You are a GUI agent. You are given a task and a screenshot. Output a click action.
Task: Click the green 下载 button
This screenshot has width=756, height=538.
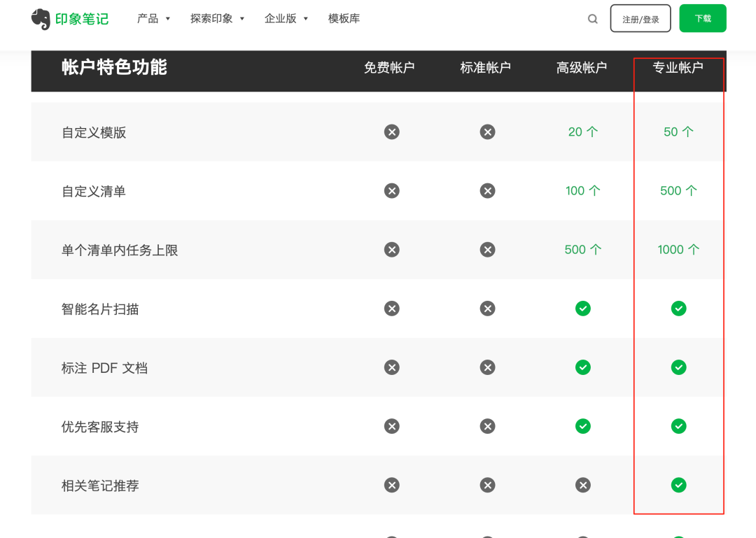point(703,18)
